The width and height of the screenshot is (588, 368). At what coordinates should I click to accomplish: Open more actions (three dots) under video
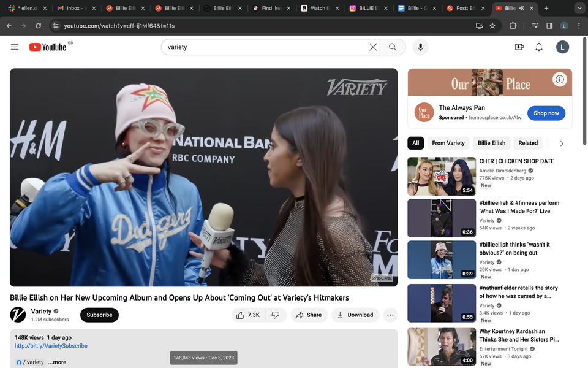pyautogui.click(x=390, y=315)
